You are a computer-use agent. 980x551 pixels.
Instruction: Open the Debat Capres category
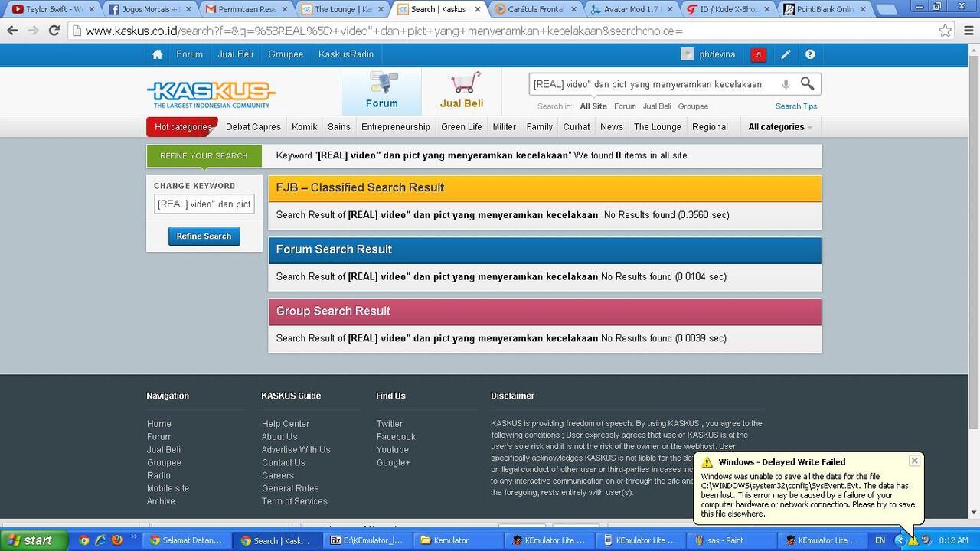[x=253, y=127]
